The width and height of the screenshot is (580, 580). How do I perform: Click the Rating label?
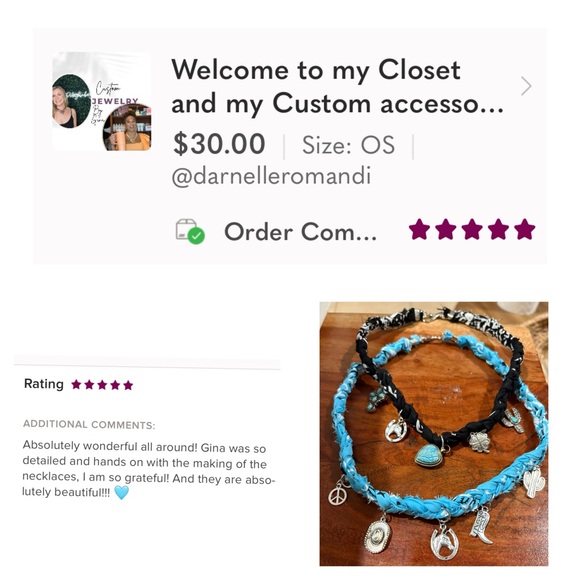click(x=44, y=384)
